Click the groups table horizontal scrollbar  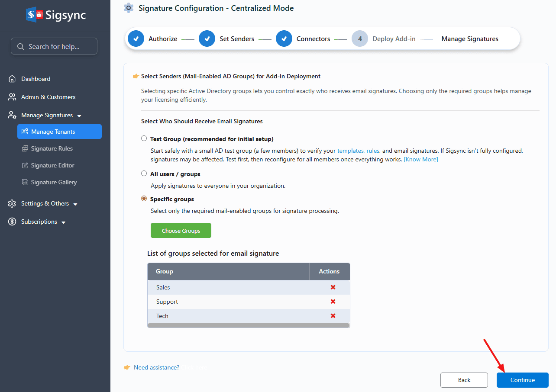[248, 325]
